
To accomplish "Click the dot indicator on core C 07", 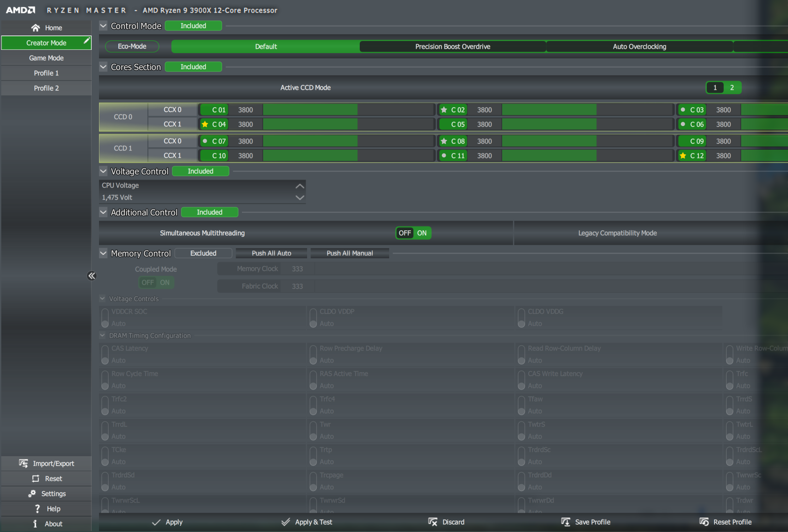I will (x=205, y=141).
